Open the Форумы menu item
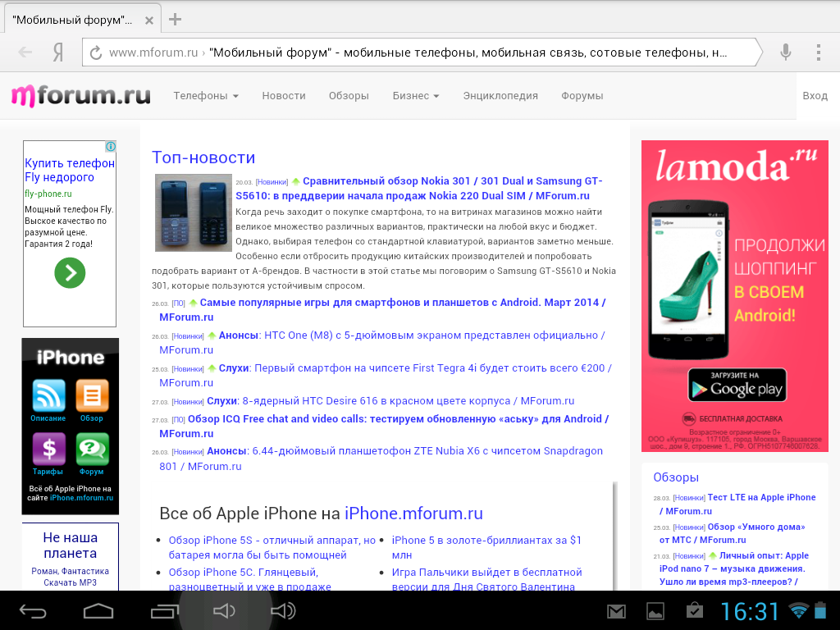 (x=582, y=96)
